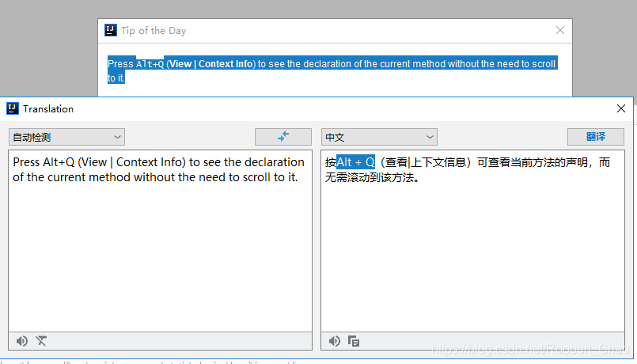Click the selected tip text in Tip of the Day
Image resolution: width=637 pixels, height=364 pixels.
(x=332, y=70)
